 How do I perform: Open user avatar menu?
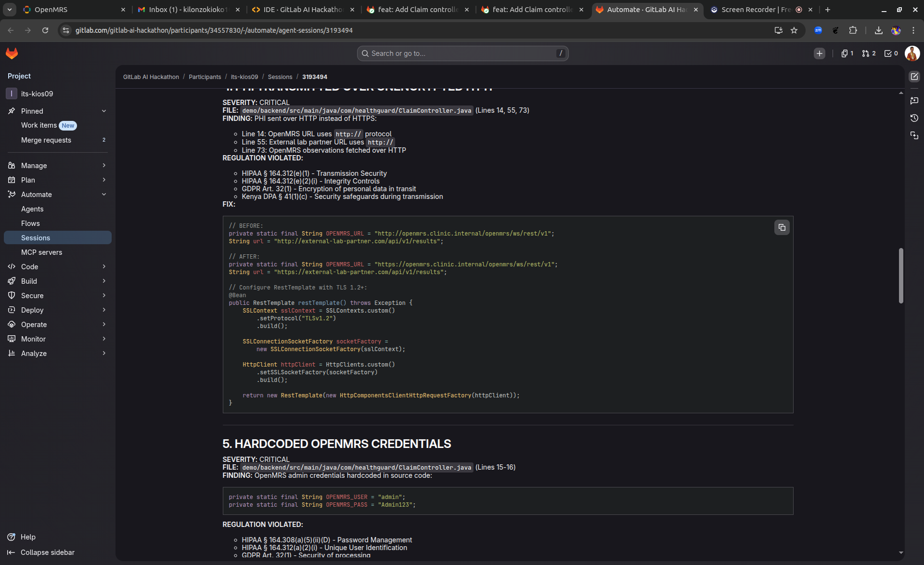click(x=912, y=53)
